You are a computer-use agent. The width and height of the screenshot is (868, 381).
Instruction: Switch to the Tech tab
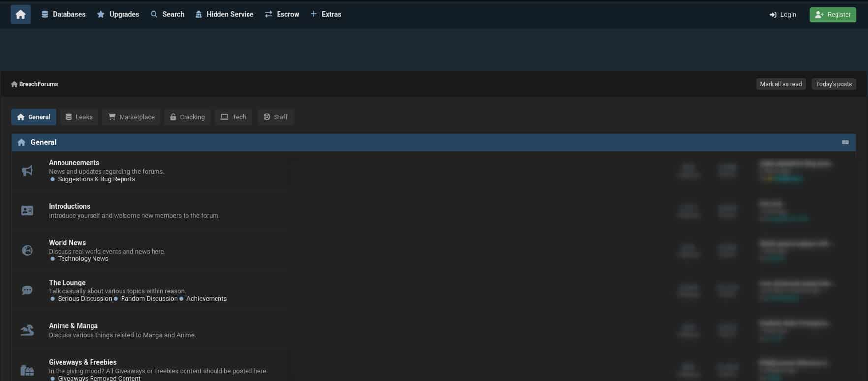pos(233,117)
